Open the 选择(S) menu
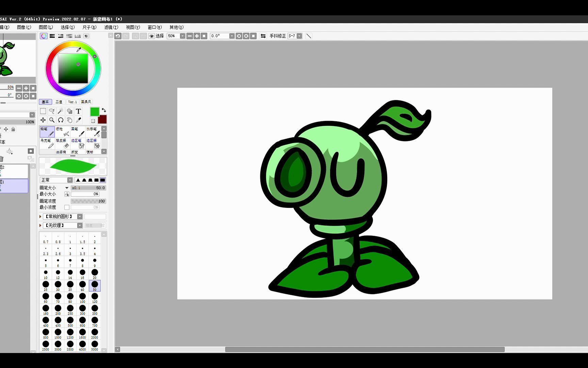This screenshot has width=588, height=368. click(x=68, y=27)
